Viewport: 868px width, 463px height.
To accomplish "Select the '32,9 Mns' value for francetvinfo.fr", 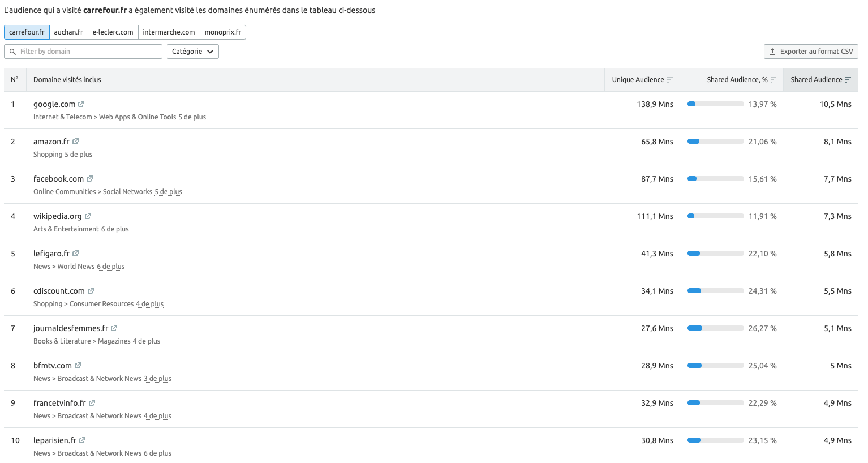I will [x=657, y=403].
